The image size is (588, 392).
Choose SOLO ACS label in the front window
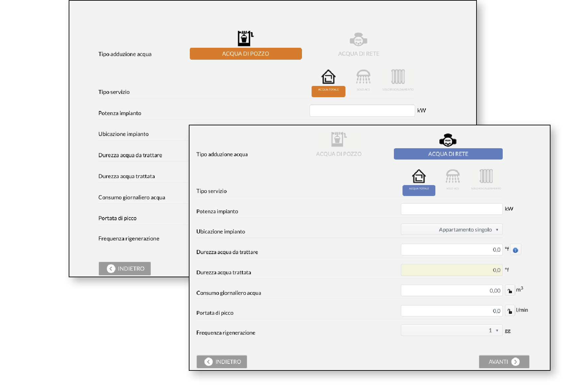tap(453, 188)
